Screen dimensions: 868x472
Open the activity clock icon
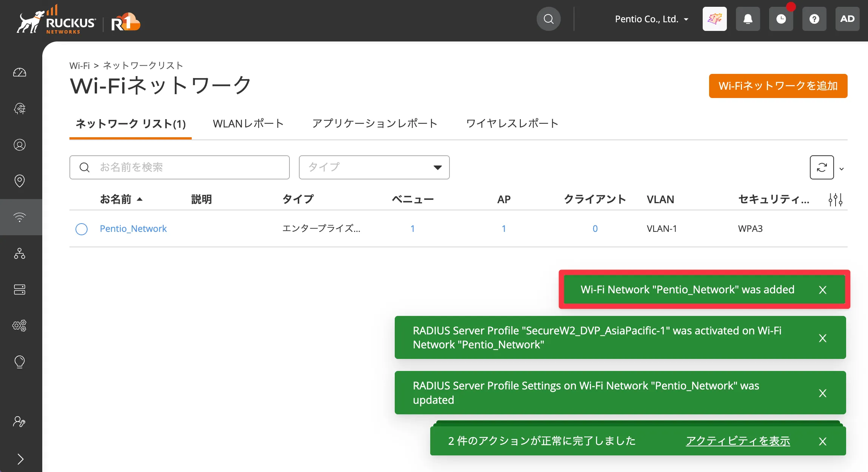click(781, 19)
